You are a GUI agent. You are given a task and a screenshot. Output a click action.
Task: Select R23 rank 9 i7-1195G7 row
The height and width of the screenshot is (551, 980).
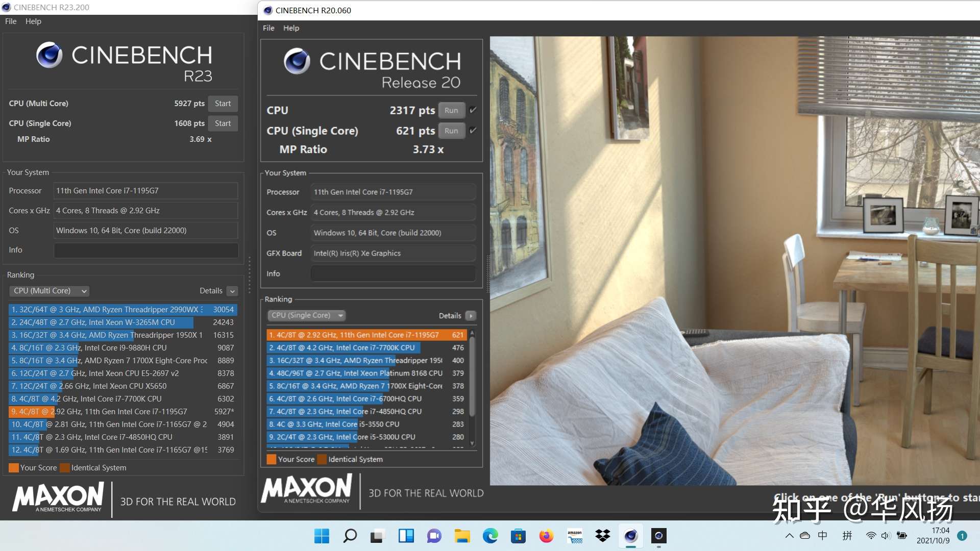(x=123, y=412)
